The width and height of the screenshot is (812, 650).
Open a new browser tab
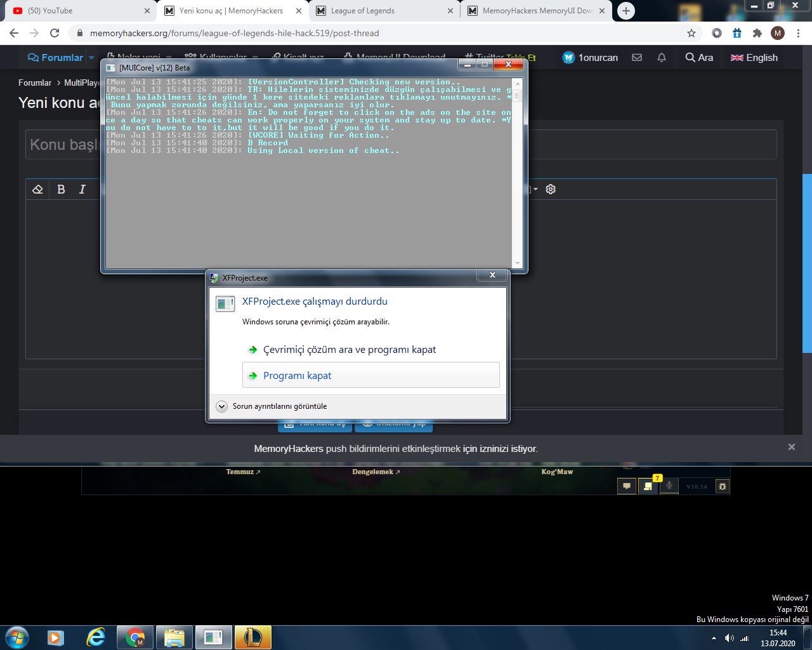(626, 11)
